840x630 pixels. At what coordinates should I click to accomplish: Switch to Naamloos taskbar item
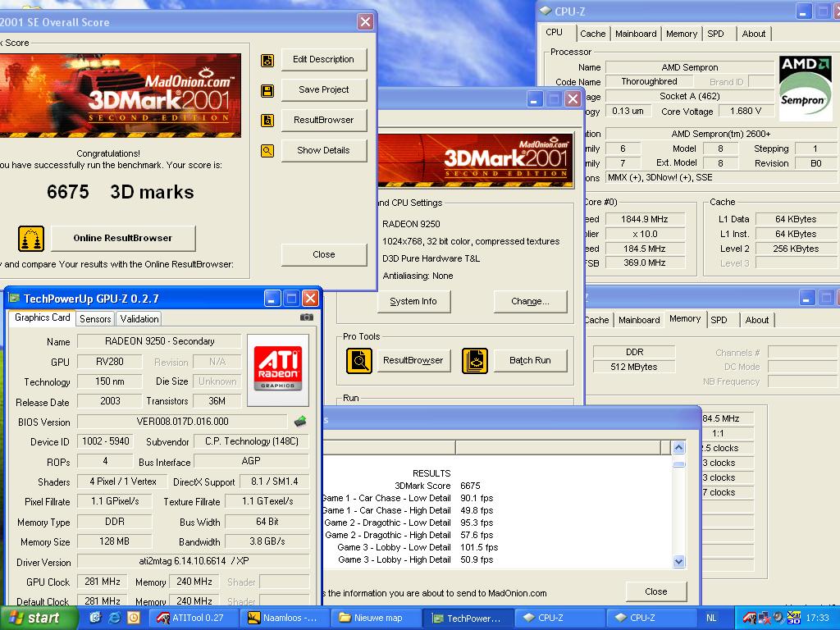click(x=283, y=618)
